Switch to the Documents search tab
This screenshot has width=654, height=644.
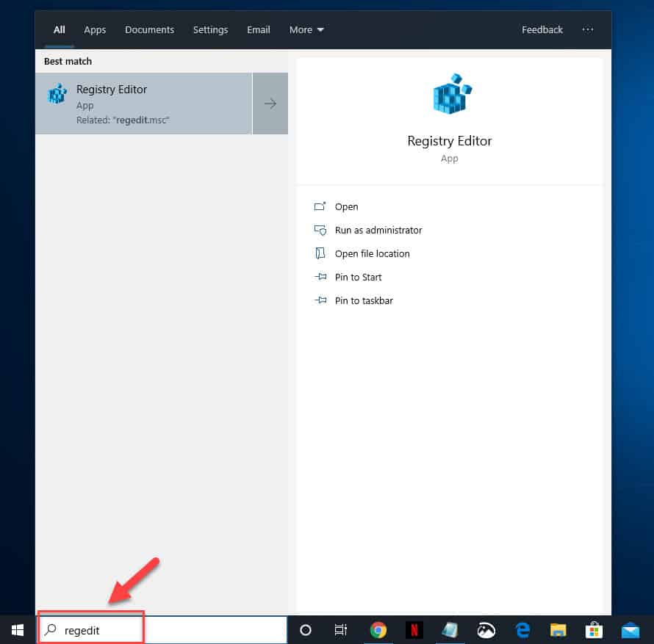tap(149, 30)
